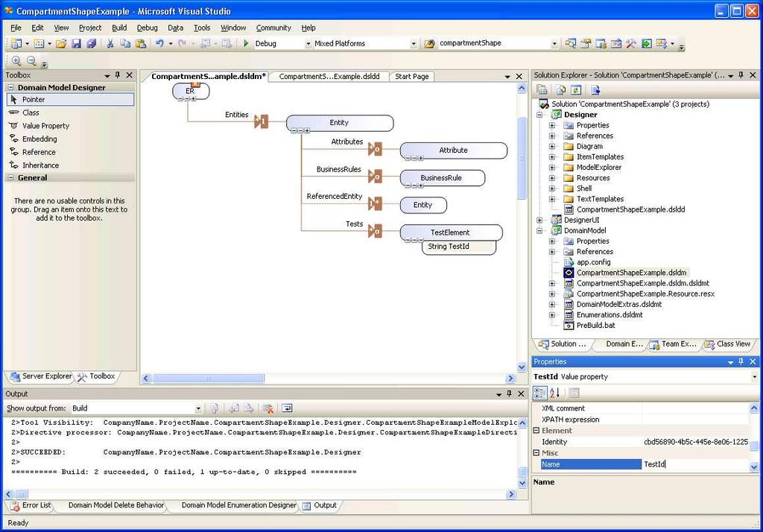This screenshot has height=532, width=763.
Task: Open the compartmentShape find dropdown
Action: (554, 44)
